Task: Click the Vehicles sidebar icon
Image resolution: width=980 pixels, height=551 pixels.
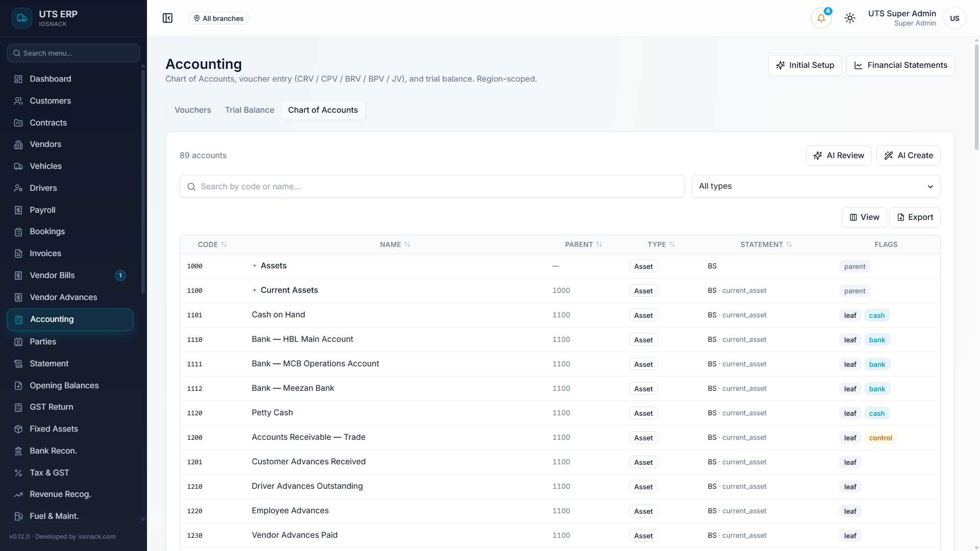Action: pyautogui.click(x=18, y=166)
